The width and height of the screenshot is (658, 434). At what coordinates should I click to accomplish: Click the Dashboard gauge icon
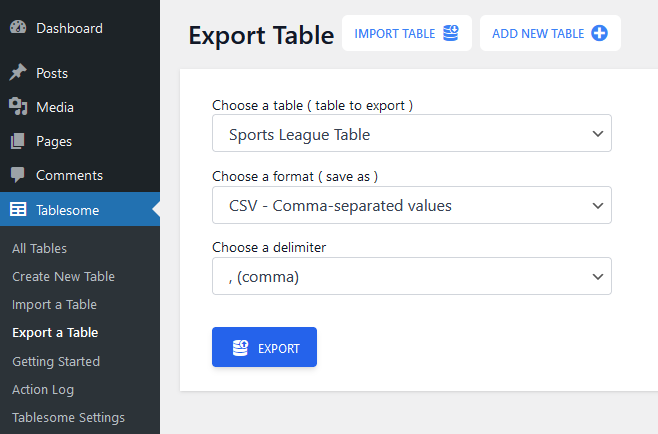click(18, 27)
